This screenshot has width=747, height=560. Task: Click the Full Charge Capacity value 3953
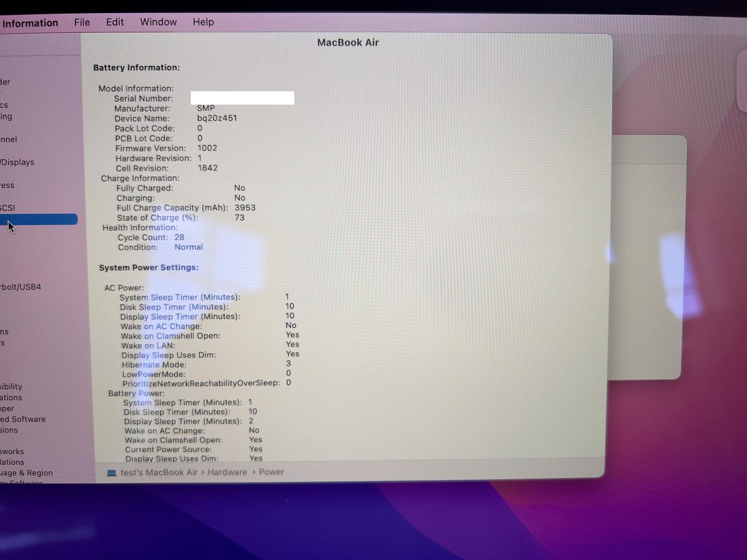(x=245, y=207)
